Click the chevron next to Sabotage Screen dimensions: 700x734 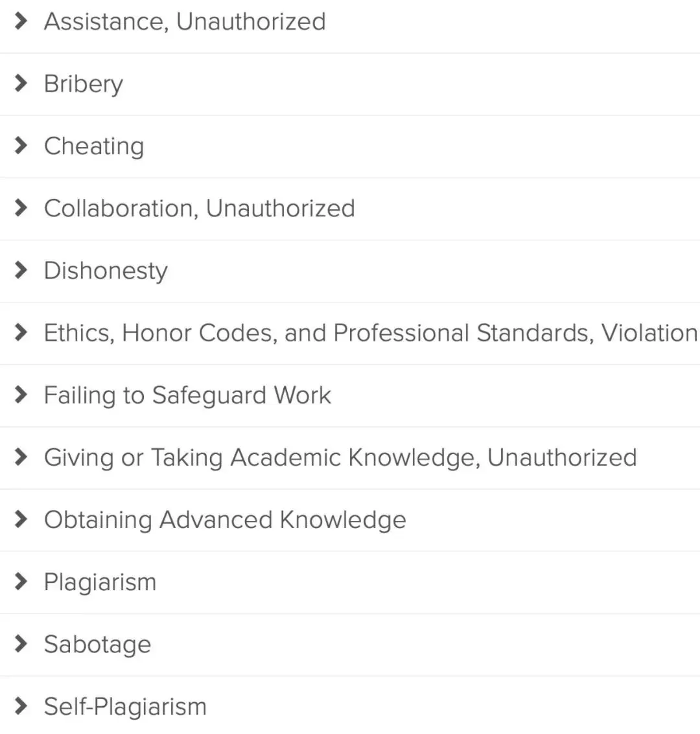tap(21, 643)
